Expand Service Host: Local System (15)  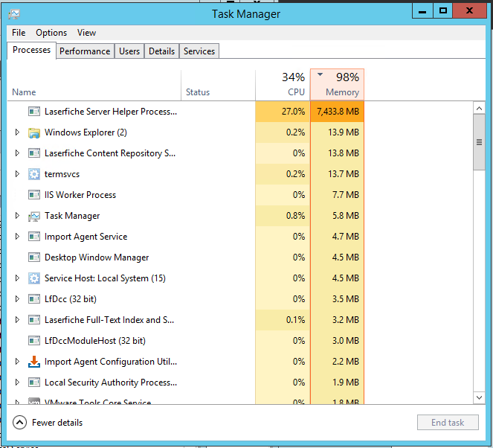tap(17, 278)
